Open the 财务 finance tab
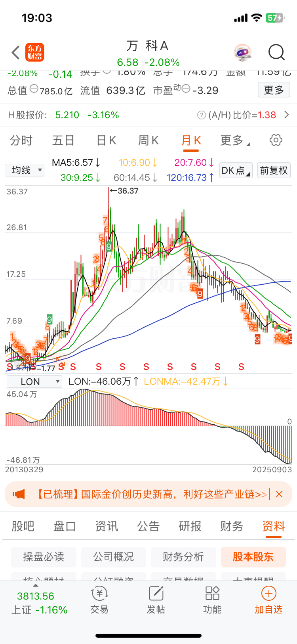This screenshot has width=297, height=644. pyautogui.click(x=232, y=526)
